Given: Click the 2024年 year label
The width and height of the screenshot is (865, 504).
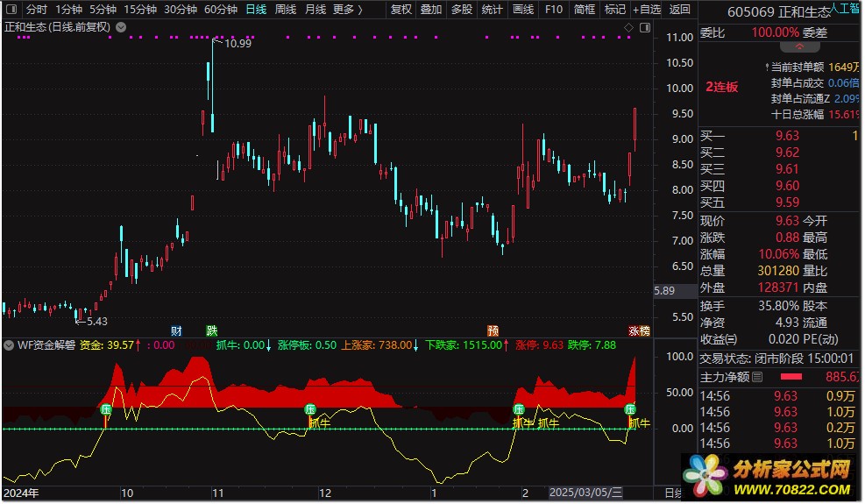Looking at the screenshot, I should tap(21, 493).
